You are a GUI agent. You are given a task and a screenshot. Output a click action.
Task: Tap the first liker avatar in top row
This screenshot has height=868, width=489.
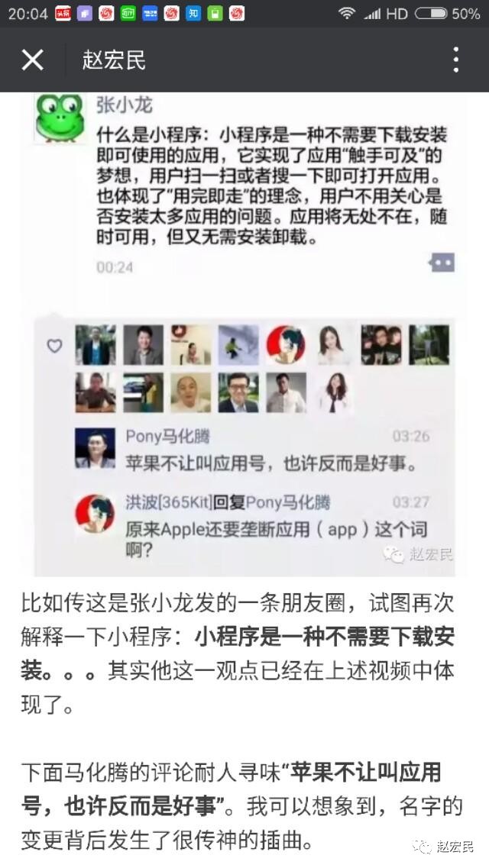(96, 345)
